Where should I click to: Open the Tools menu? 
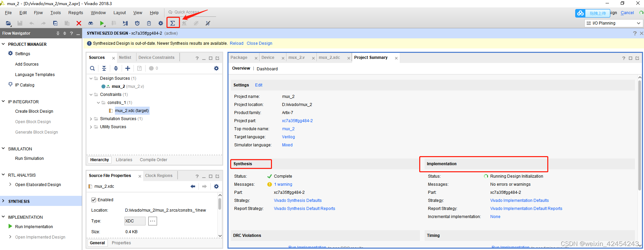click(56, 13)
